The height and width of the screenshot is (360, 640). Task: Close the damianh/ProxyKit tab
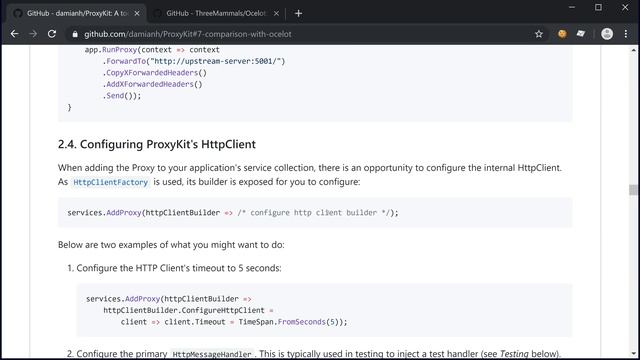pyautogui.click(x=137, y=13)
